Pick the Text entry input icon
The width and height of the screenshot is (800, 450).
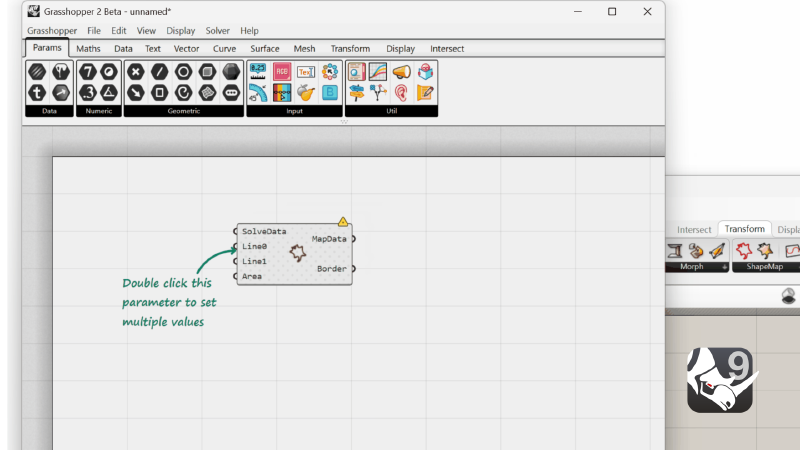[306, 71]
